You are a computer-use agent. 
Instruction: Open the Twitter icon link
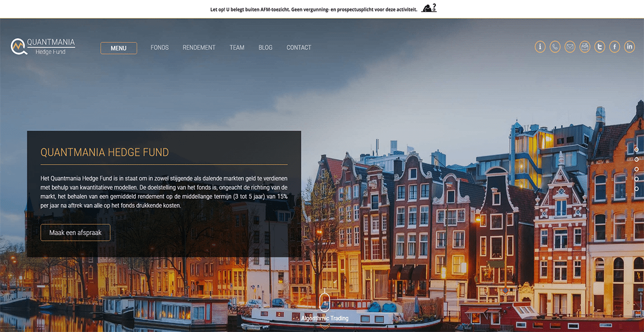click(x=599, y=47)
